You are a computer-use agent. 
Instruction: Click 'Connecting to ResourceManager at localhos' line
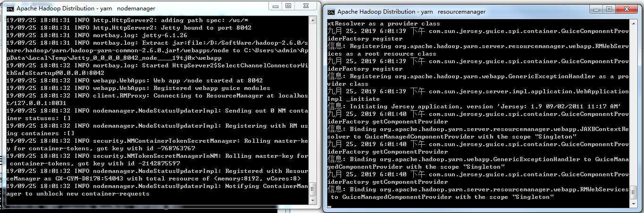click(157, 95)
